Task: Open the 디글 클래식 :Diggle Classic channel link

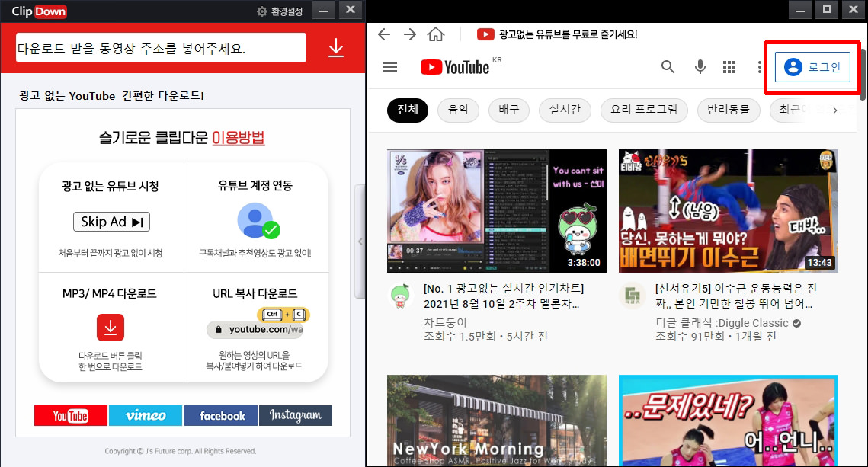Action: click(722, 323)
